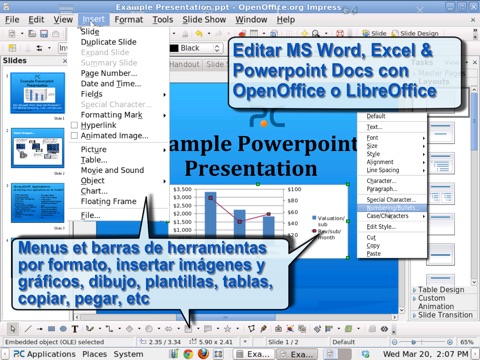Choose the Ellipse drawing tool
480x360 pixels.
click(63, 329)
